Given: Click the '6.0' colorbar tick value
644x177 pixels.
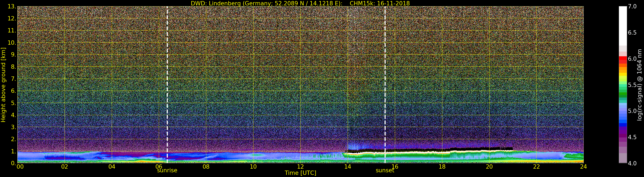Looking at the screenshot, I should [x=632, y=59].
